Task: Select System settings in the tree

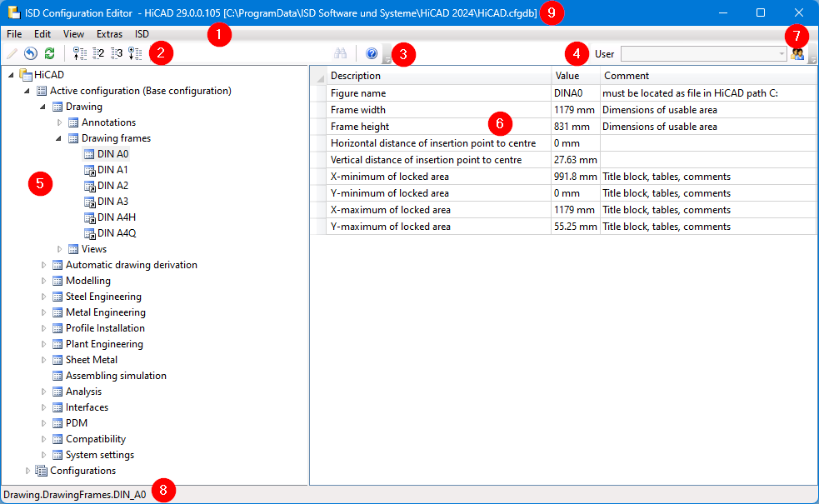Action: [100, 455]
